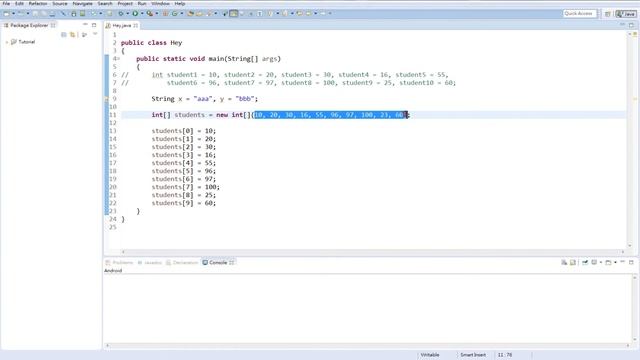Click the Next Annotation toolbar icon
Viewport: 640px width, 360px height.
point(270,13)
